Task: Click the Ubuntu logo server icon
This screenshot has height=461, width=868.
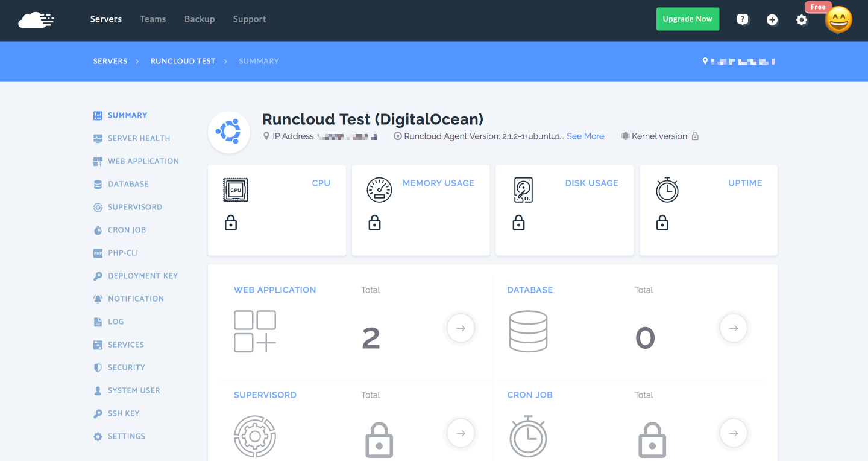Action: click(x=229, y=132)
